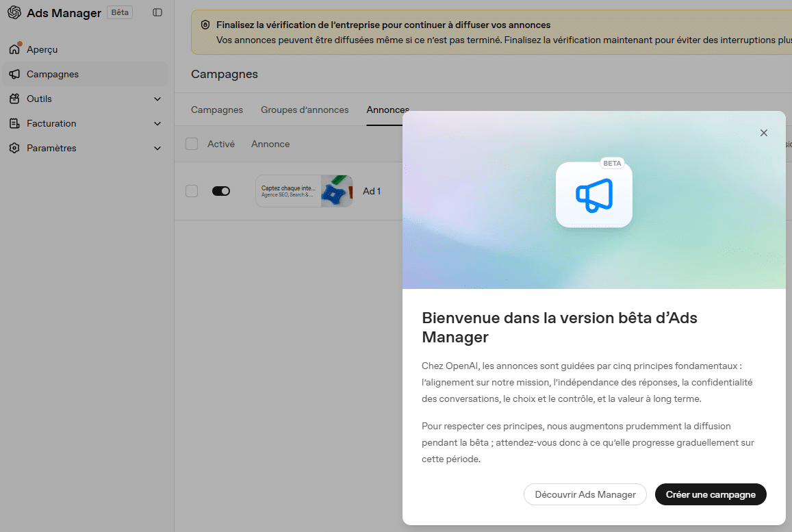Expand the Paramètres menu chevron

point(157,149)
